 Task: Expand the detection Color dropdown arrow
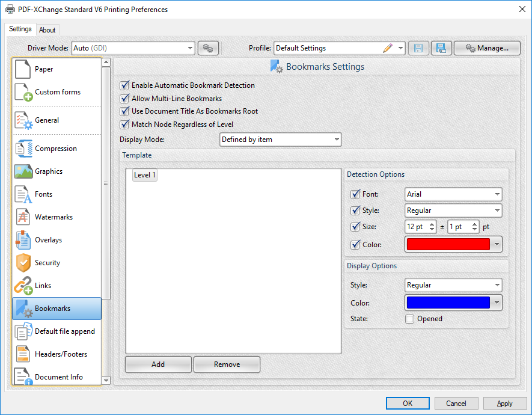(x=497, y=244)
